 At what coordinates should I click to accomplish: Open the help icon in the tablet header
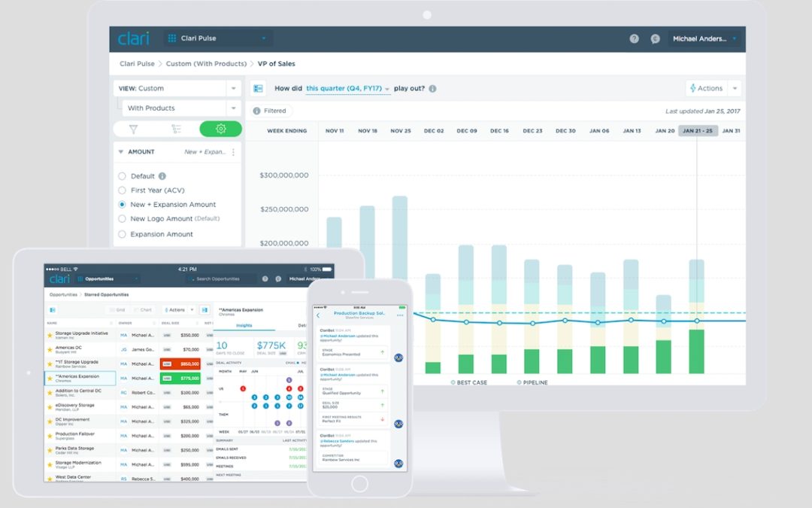point(265,279)
